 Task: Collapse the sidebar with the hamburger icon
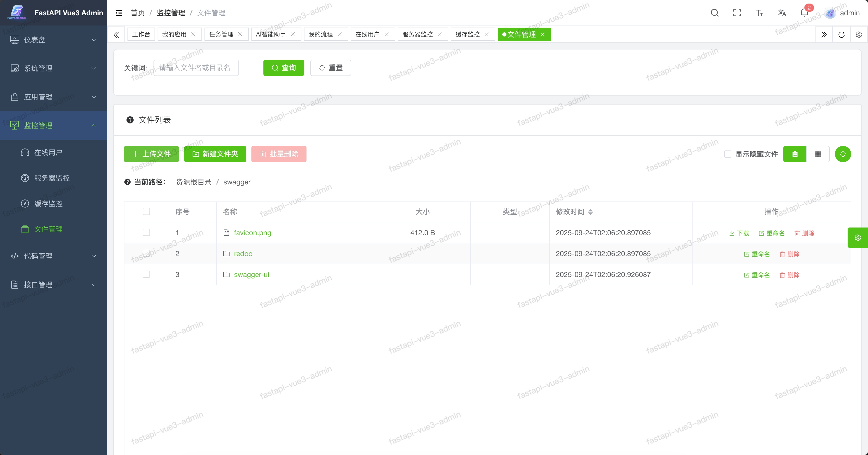pos(118,13)
